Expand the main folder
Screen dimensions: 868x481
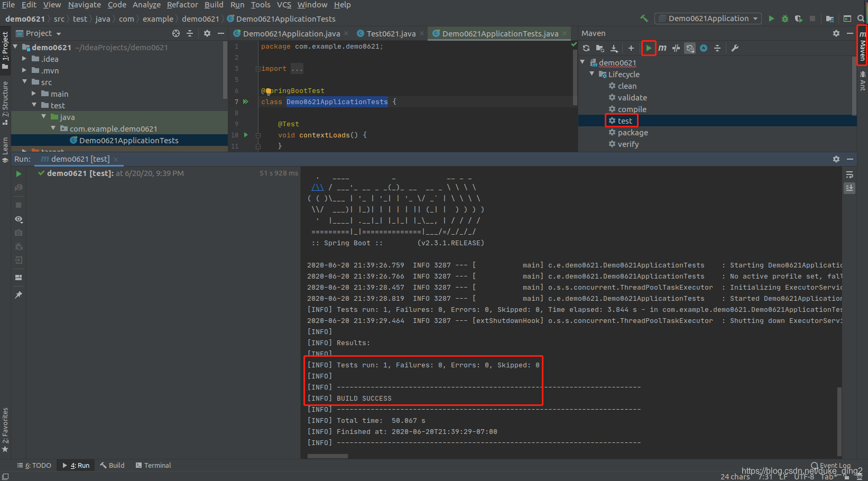coord(34,94)
